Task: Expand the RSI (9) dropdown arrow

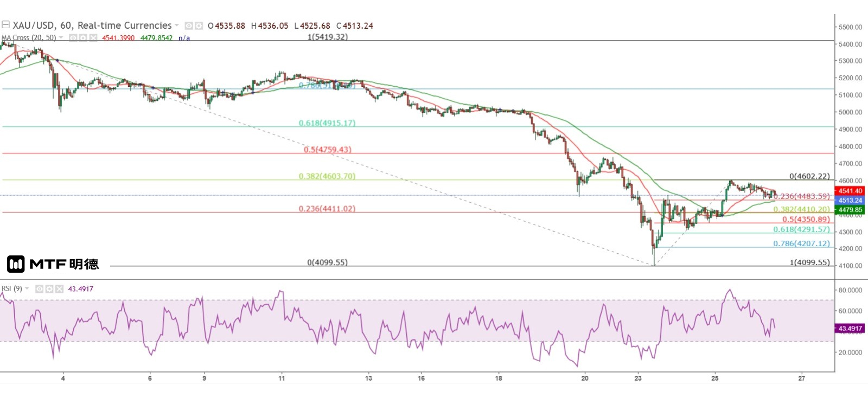Action: 27,288
